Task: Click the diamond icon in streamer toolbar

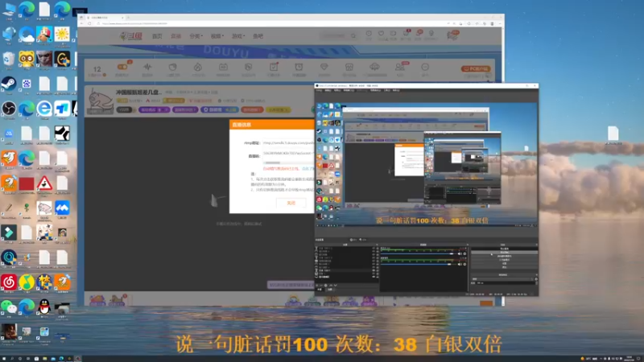Action: click(324, 67)
